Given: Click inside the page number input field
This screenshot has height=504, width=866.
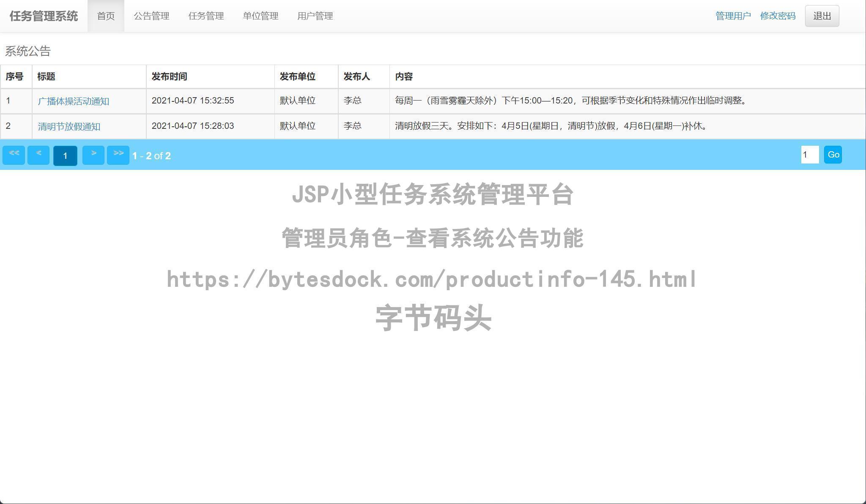Looking at the screenshot, I should [x=810, y=154].
